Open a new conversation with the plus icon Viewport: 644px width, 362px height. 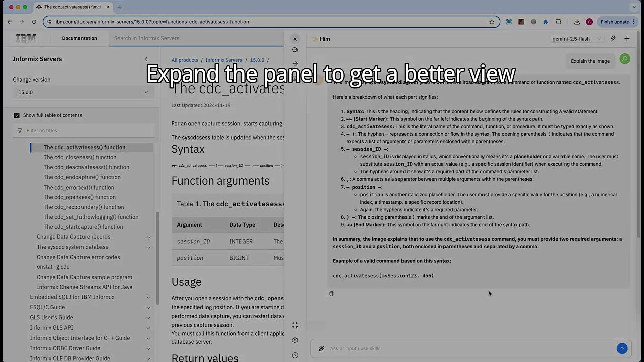(627, 38)
